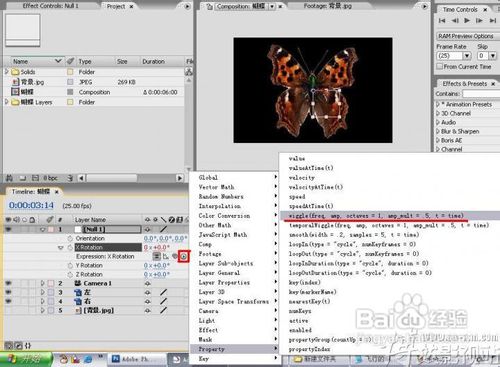
Task: Open project flowchart icon above scrollbar
Action: tap(188, 71)
